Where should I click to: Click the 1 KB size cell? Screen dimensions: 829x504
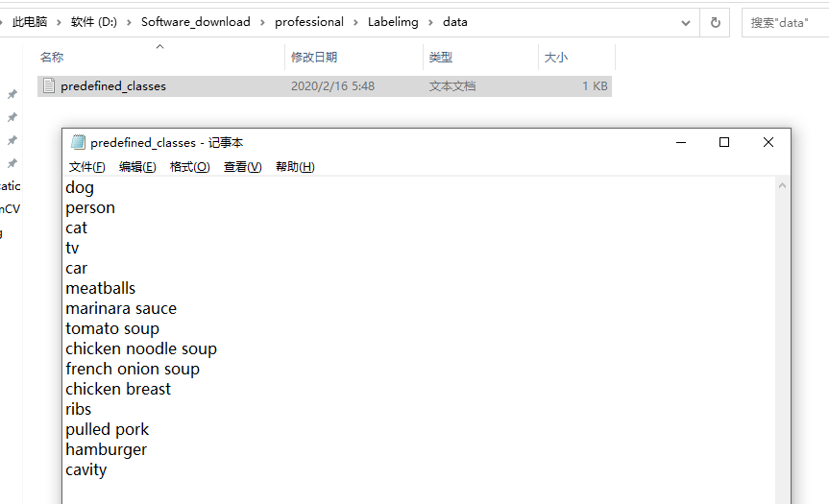[x=595, y=86]
